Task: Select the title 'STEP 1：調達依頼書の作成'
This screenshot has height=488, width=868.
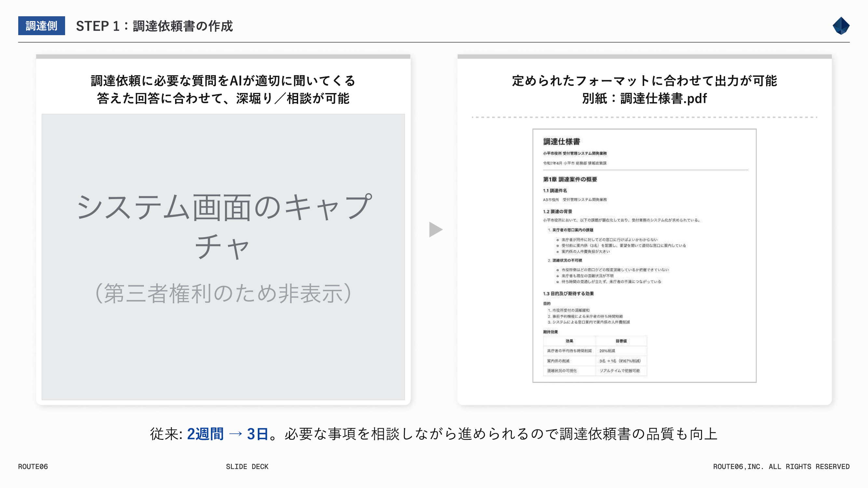Action: point(154,26)
